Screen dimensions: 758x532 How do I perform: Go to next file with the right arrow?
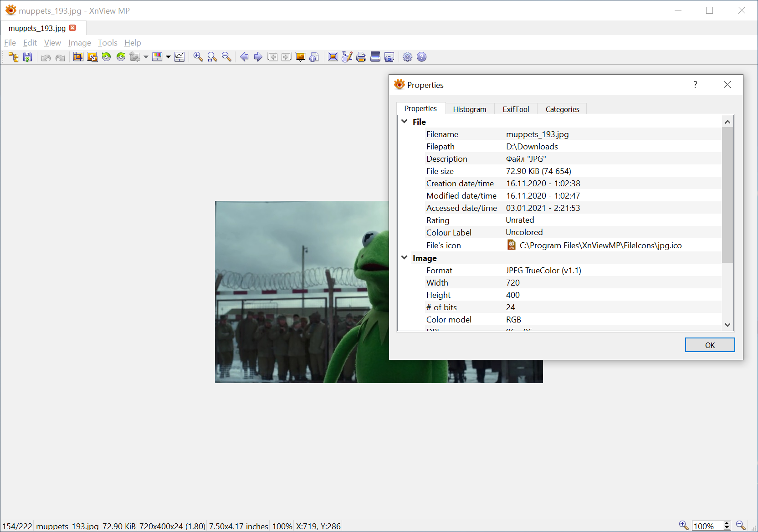[258, 57]
